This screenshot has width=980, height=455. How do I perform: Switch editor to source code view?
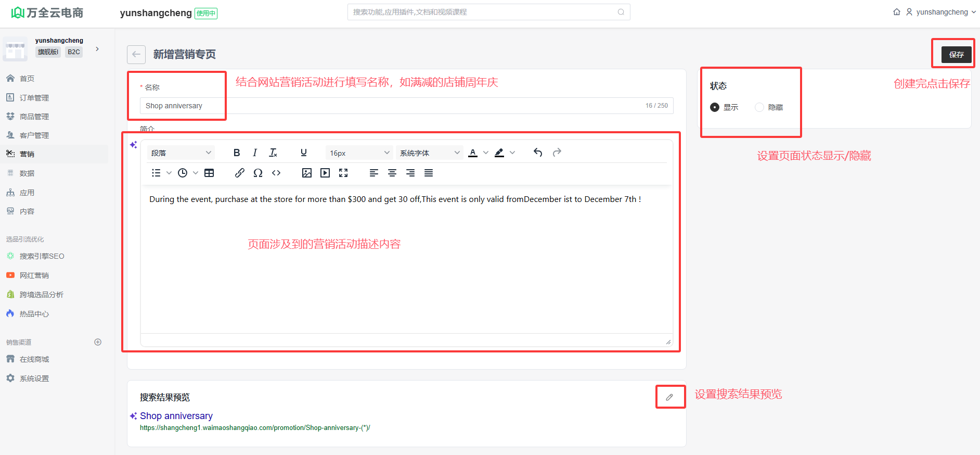pos(276,173)
